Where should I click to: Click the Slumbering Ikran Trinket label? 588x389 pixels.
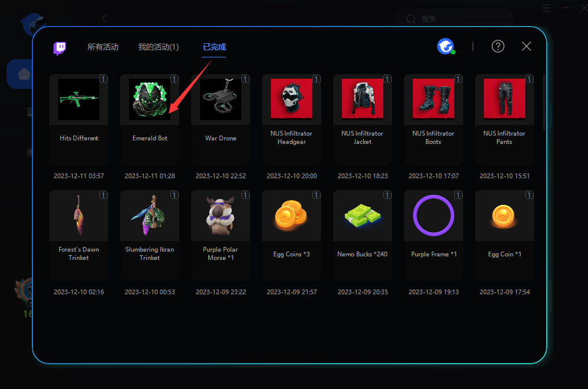coord(150,253)
